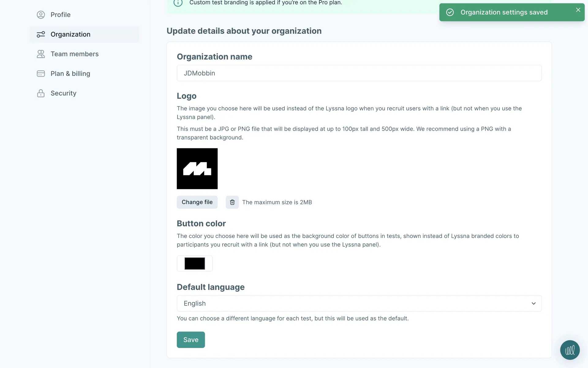Image resolution: width=588 pixels, height=368 pixels.
Task: Open the black button color swatch
Action: (x=194, y=263)
